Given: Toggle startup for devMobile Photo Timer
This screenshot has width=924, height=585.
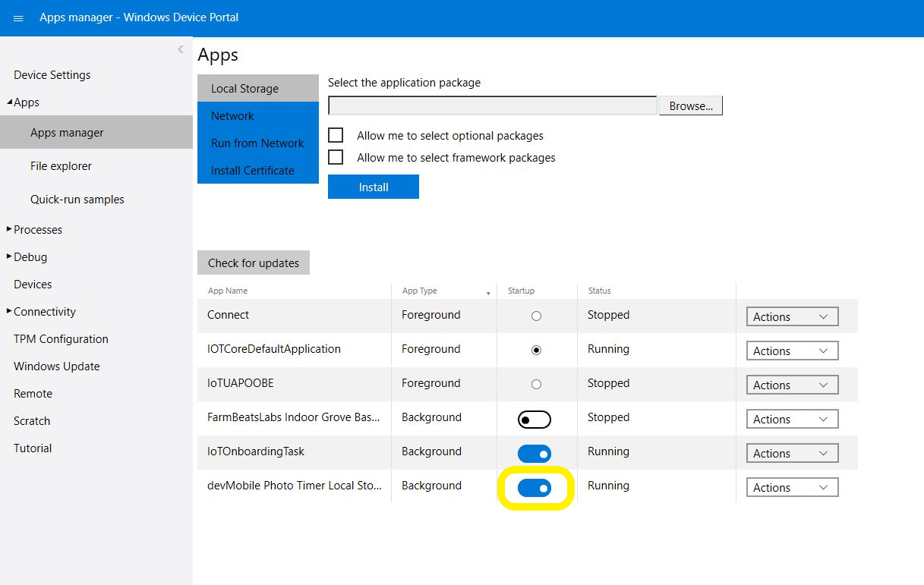Looking at the screenshot, I should click(535, 488).
